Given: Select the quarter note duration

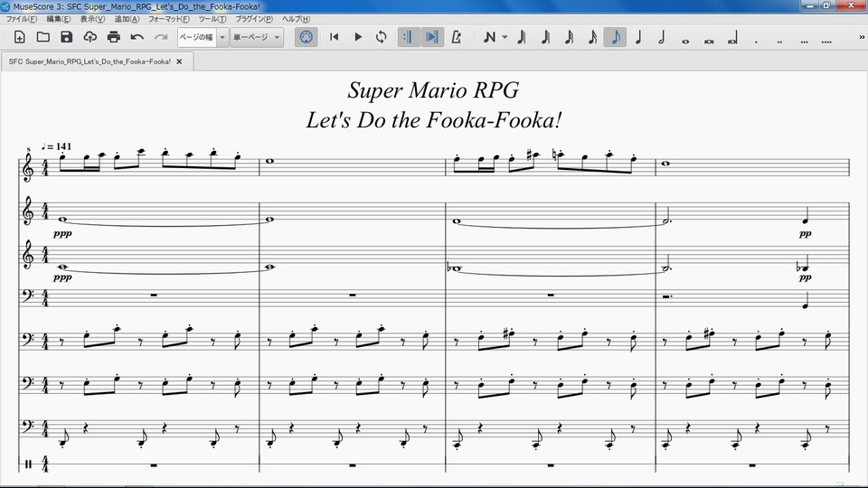Looking at the screenshot, I should (638, 37).
